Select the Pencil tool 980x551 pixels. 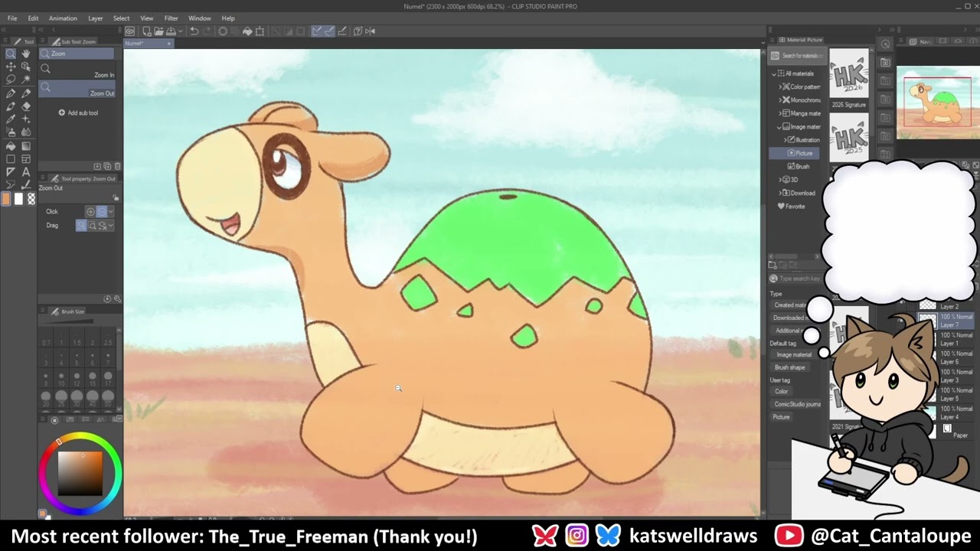coord(26,93)
